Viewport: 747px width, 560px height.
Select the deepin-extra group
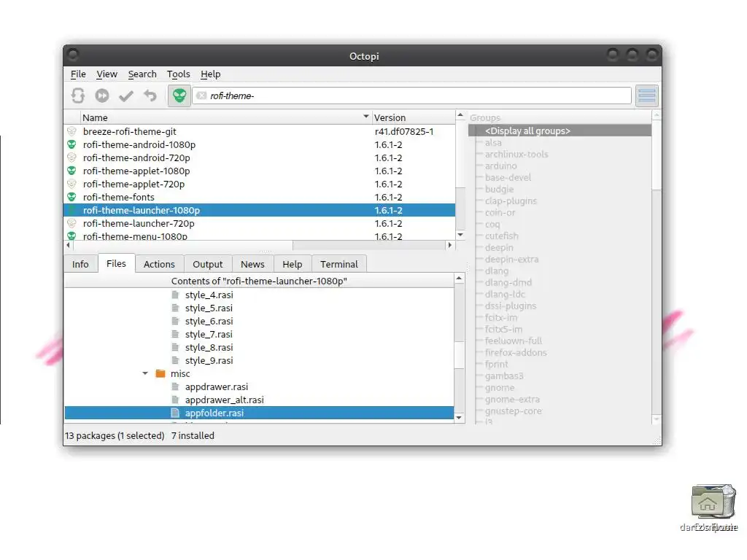511,260
